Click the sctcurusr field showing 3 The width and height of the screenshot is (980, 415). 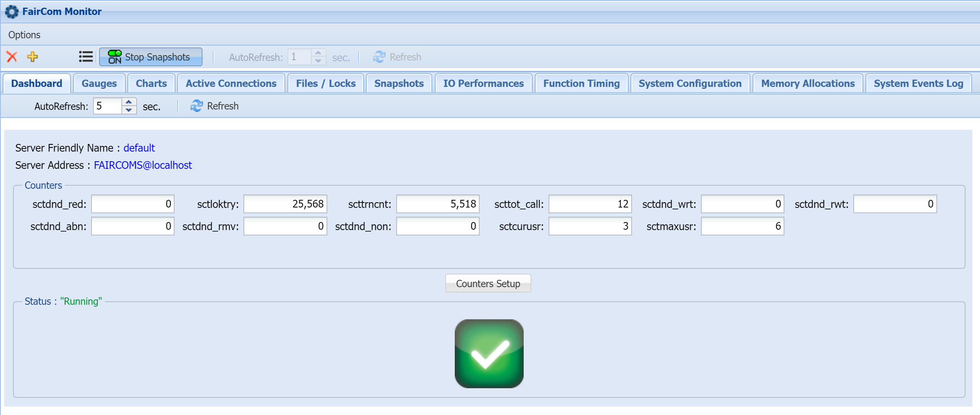[x=590, y=226]
